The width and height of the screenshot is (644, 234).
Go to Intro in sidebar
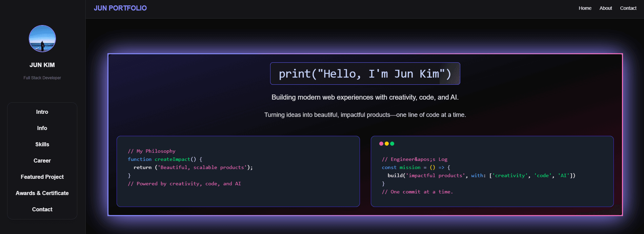[x=42, y=112]
